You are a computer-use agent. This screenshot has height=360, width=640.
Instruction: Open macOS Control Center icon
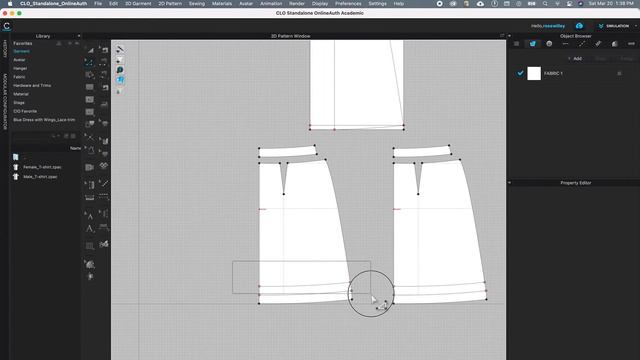tap(569, 3)
